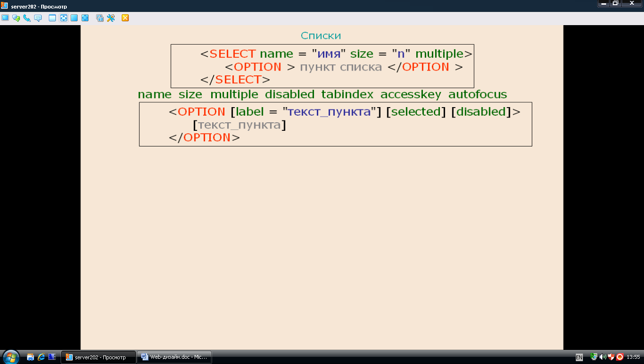This screenshot has width=644, height=364.
Task: Click the word tabindex in attribute list
Action: click(347, 94)
